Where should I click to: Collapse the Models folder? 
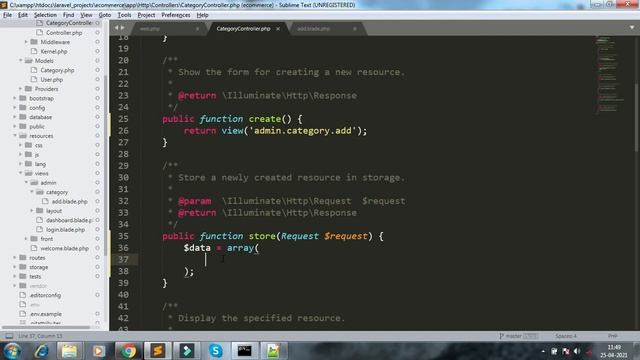tap(20, 60)
